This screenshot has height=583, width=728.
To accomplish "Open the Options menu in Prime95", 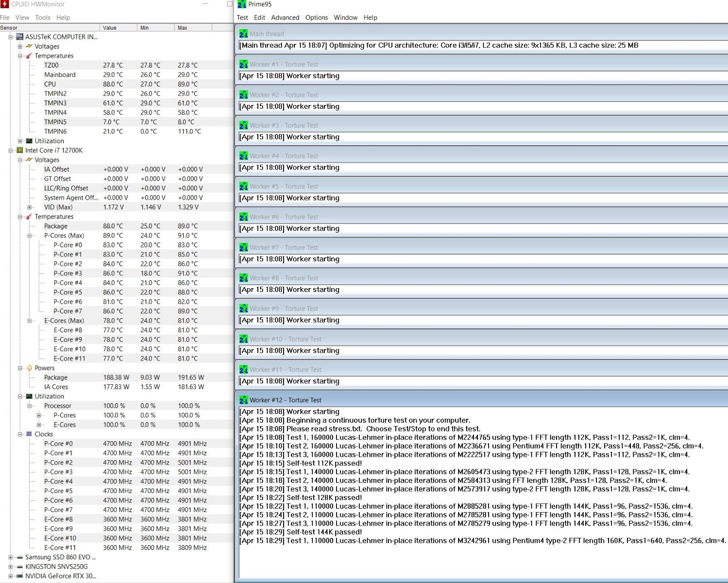I will 317,17.
